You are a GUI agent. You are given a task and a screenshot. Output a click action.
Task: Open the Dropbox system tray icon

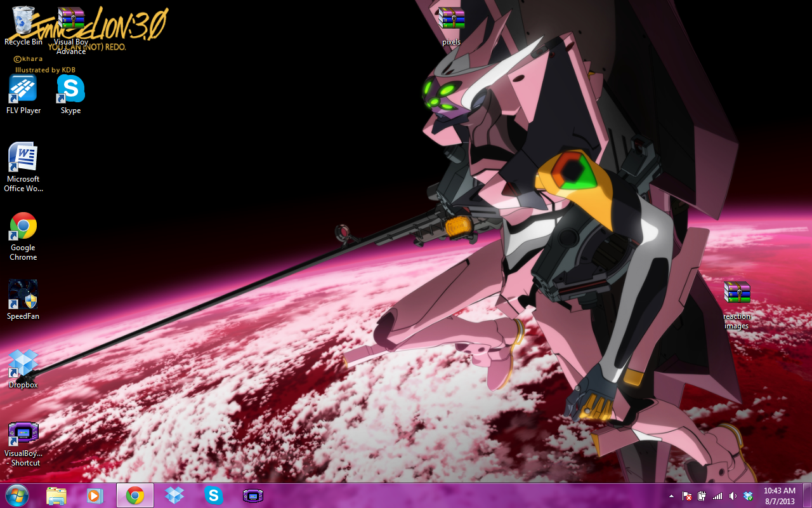coord(748,496)
